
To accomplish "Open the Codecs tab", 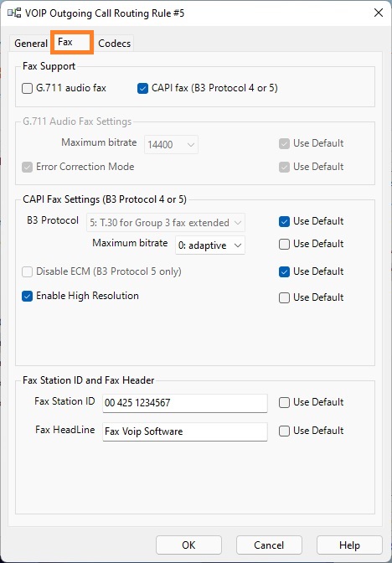I will point(115,44).
